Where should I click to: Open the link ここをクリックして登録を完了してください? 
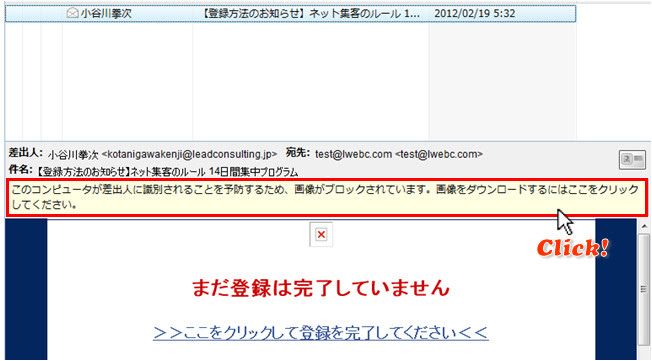coord(321,333)
